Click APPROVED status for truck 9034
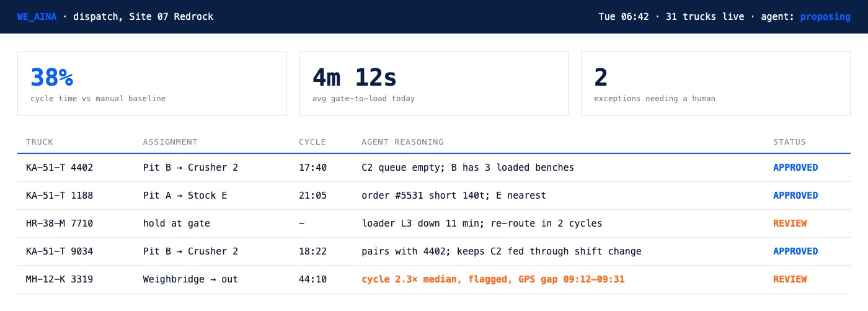The width and height of the screenshot is (868, 311). tap(795, 251)
